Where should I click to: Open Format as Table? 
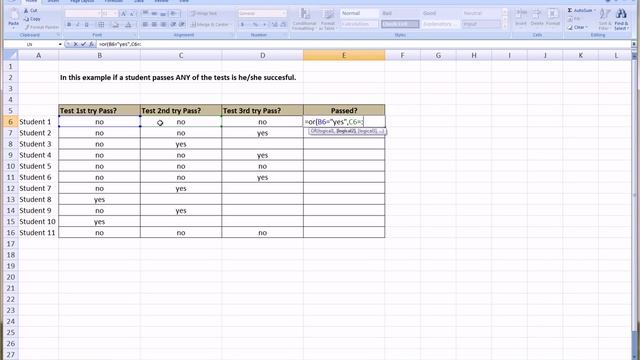[327, 19]
